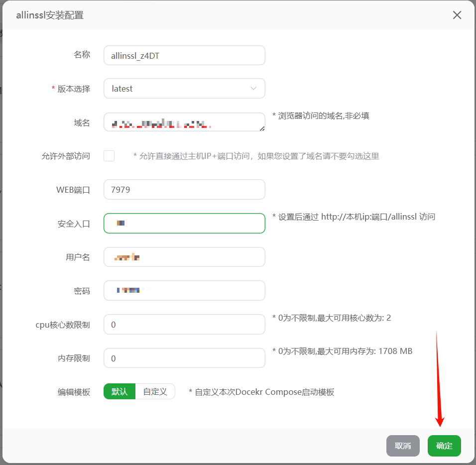Select "latest" in the version combo box
Viewport: 476px width, 465px height.
[184, 88]
